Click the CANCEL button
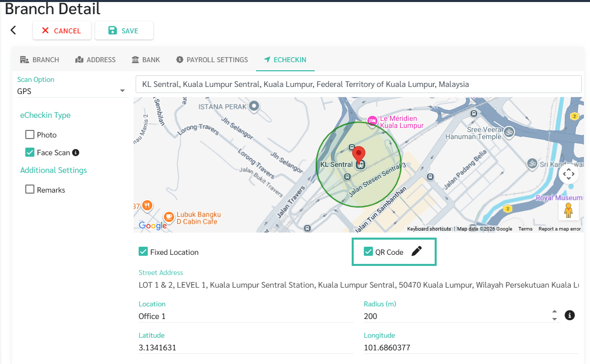The height and width of the screenshot is (364, 590). 62,30
